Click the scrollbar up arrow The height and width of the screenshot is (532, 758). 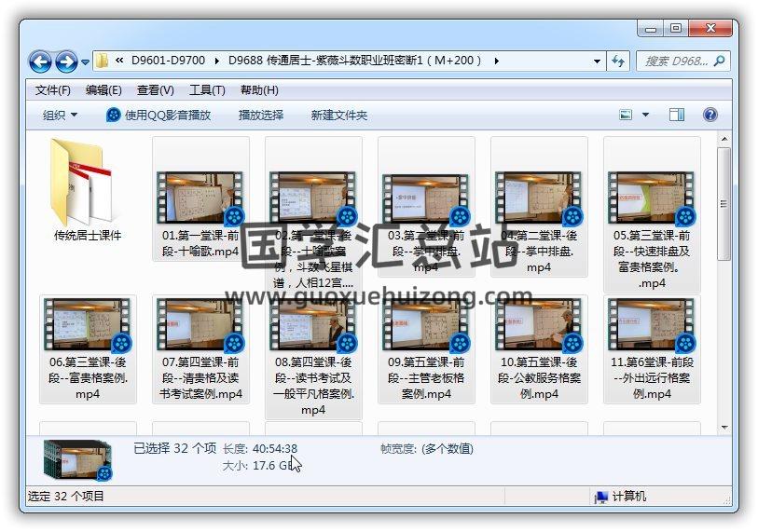724,139
